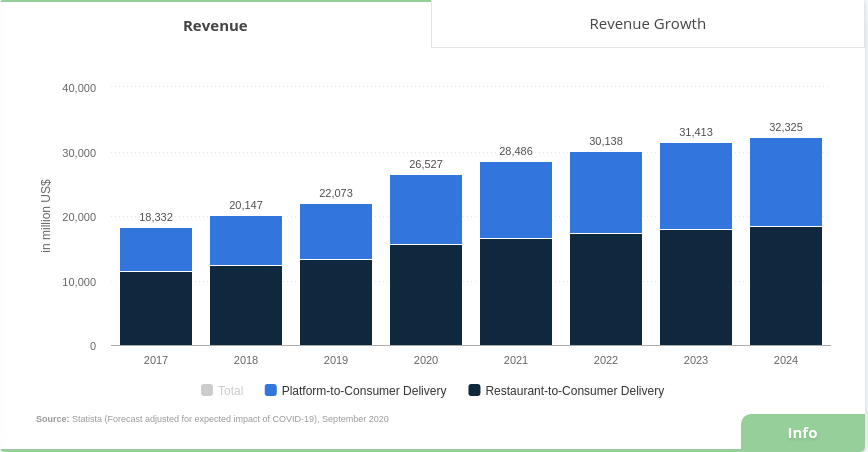Select the 2023 blue bar segment

point(696,186)
